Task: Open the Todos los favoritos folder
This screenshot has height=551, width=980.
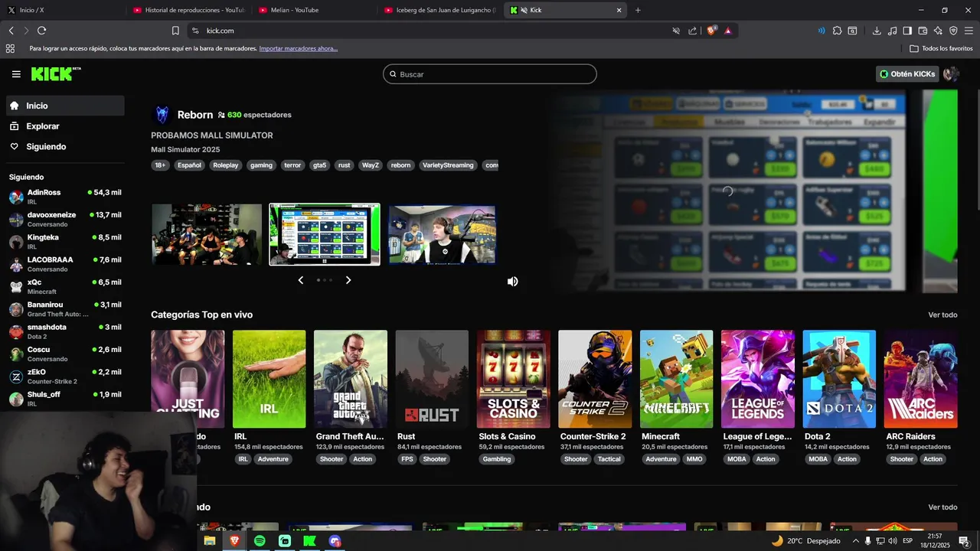Action: (x=941, y=48)
